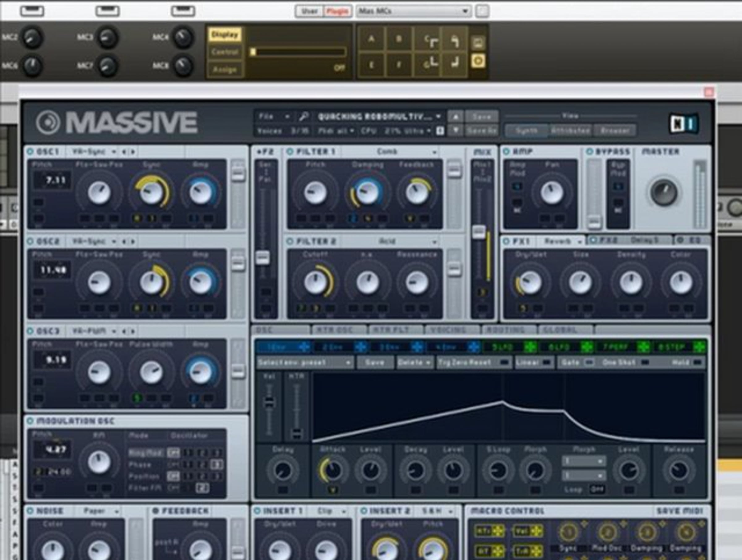The image size is (742, 560).
Task: Click the Native Instruments NI logo
Action: click(x=684, y=124)
